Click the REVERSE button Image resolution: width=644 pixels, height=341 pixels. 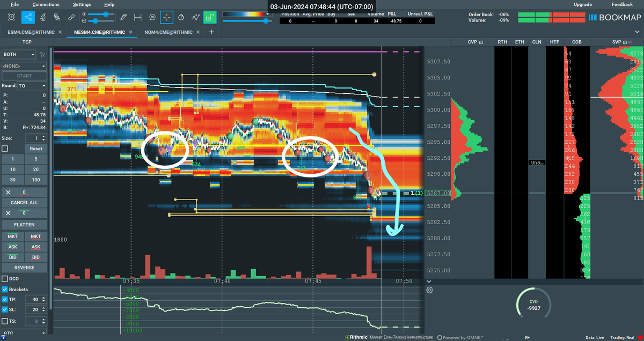click(x=24, y=268)
